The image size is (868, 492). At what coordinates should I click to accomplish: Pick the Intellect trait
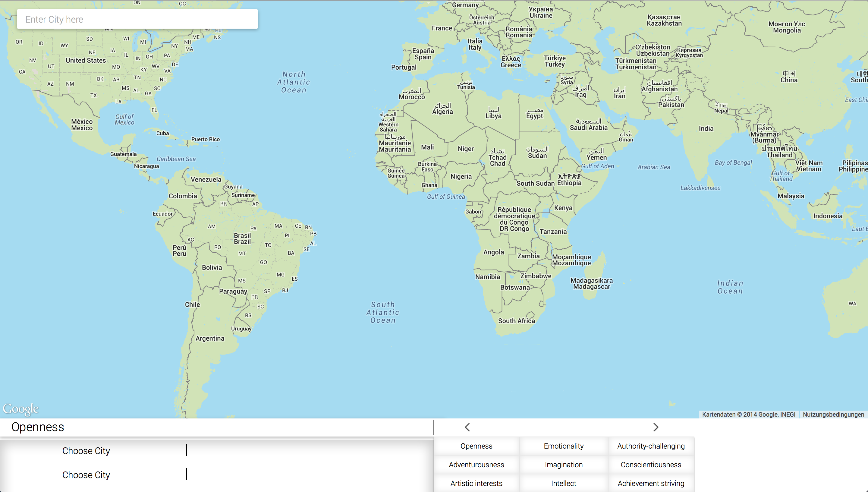pos(563,483)
